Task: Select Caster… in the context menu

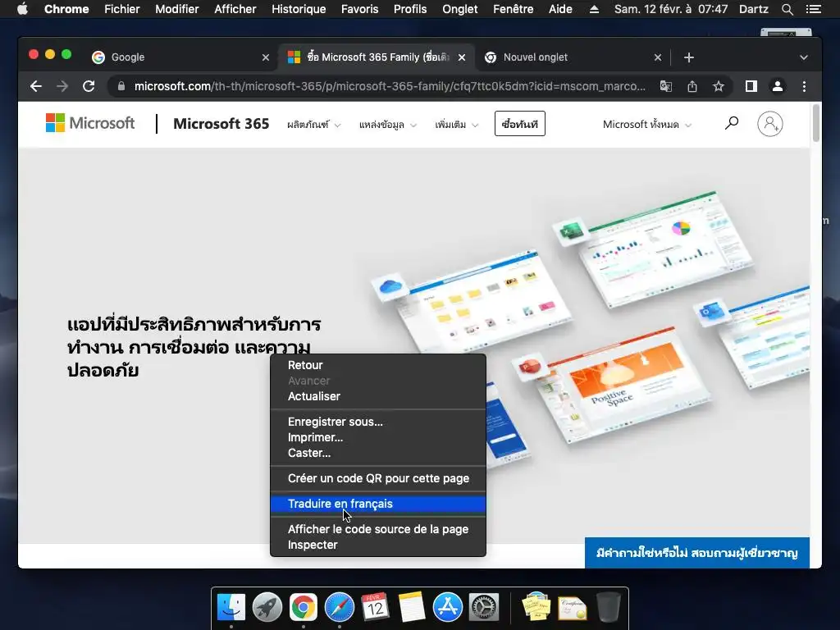Action: (378, 453)
